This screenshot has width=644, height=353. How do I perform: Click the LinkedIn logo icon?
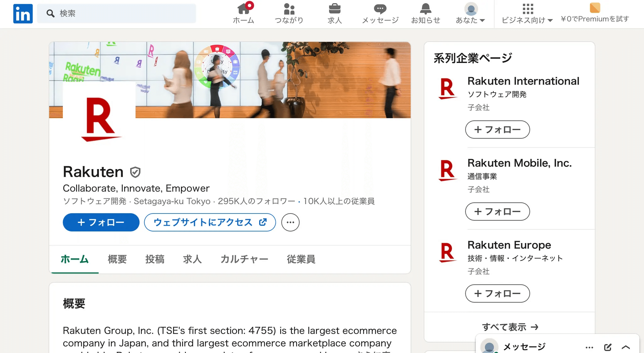tap(23, 14)
